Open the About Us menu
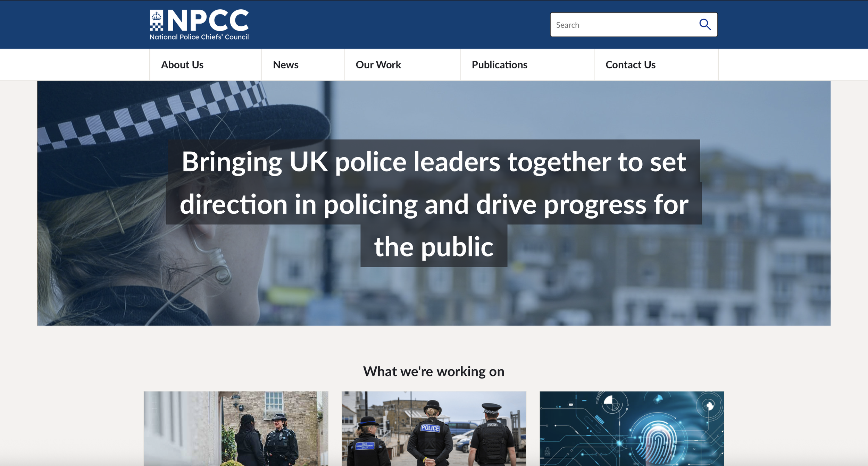The width and height of the screenshot is (868, 466). pyautogui.click(x=182, y=65)
